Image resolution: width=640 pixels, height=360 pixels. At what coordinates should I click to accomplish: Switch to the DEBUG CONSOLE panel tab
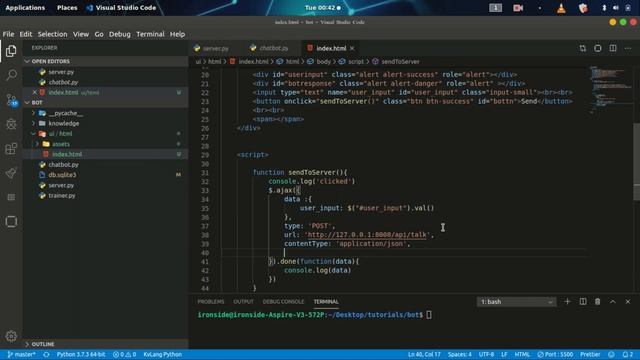[283, 302]
